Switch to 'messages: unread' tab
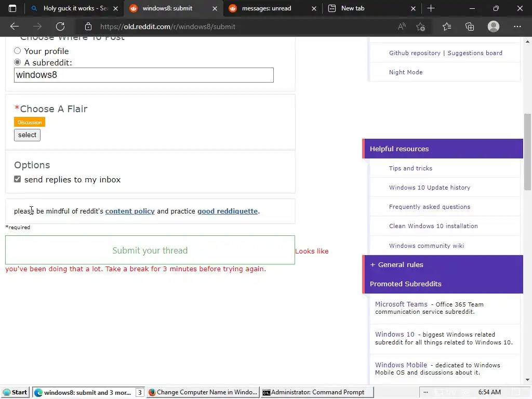Image resolution: width=532 pixels, height=399 pixels. pos(267,8)
